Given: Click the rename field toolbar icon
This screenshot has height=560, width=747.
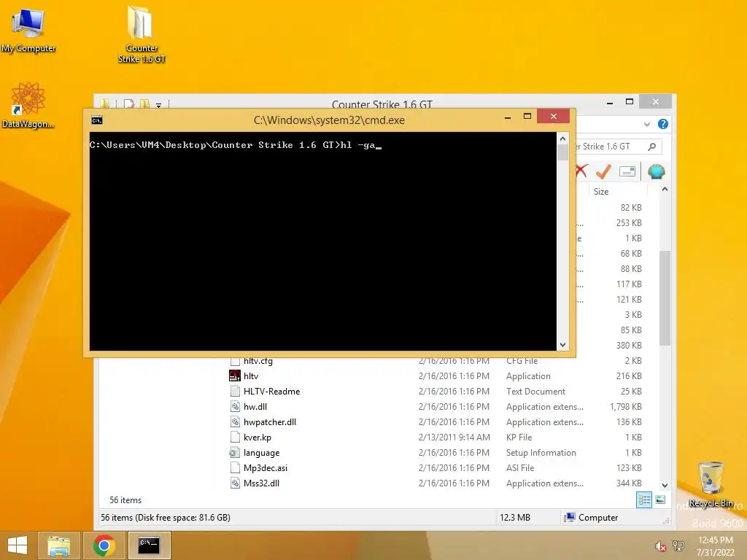Looking at the screenshot, I should coord(627,171).
